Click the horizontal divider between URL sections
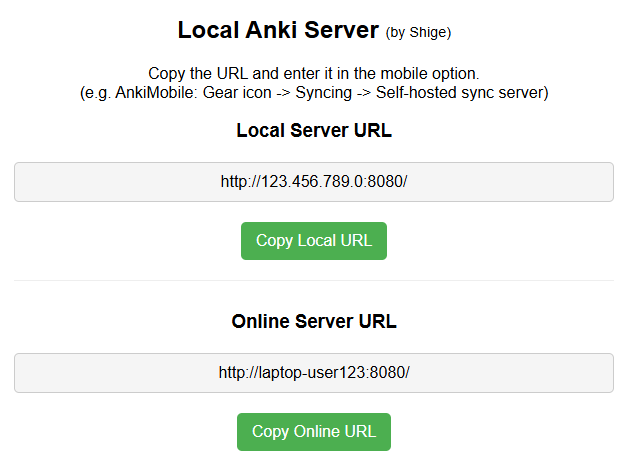Image resolution: width=629 pixels, height=460 pixels. click(313, 281)
